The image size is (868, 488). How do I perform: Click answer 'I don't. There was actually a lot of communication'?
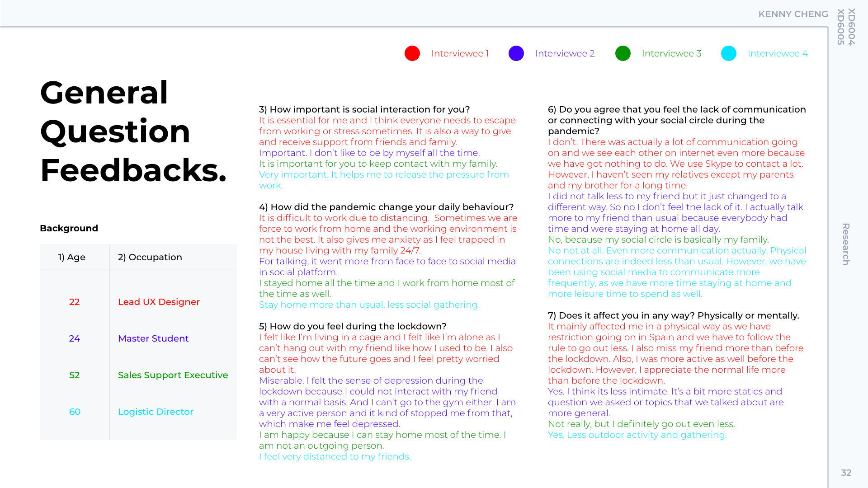pos(676,164)
